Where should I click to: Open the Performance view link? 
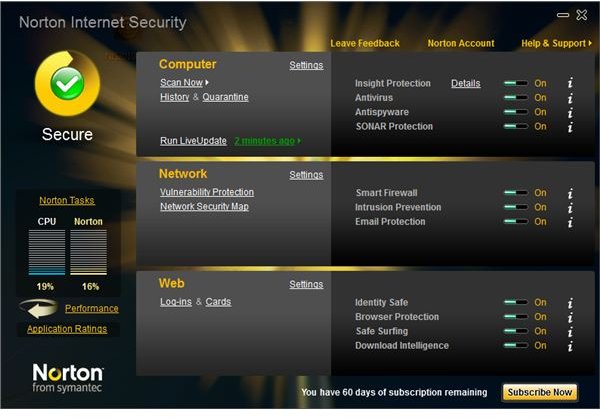click(91, 309)
